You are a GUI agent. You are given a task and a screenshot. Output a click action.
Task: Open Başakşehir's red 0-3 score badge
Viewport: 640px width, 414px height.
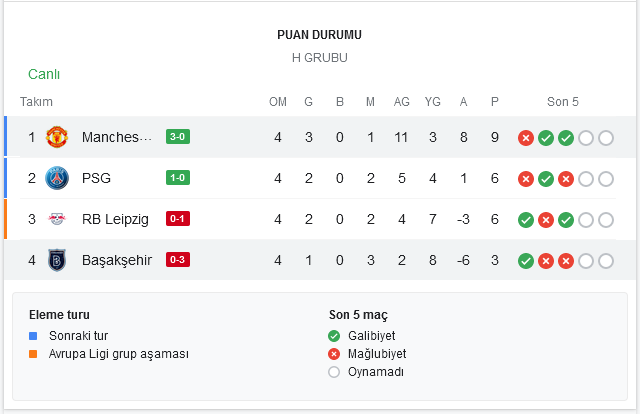coord(178,260)
